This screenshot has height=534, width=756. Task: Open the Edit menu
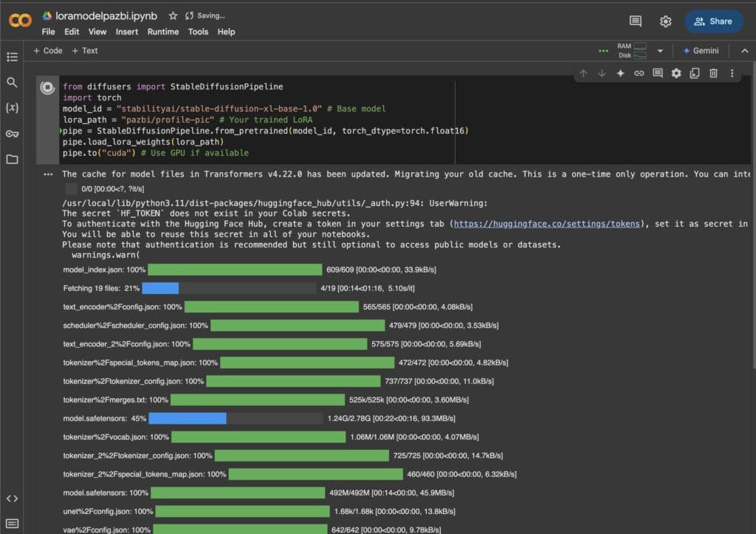pyautogui.click(x=72, y=32)
